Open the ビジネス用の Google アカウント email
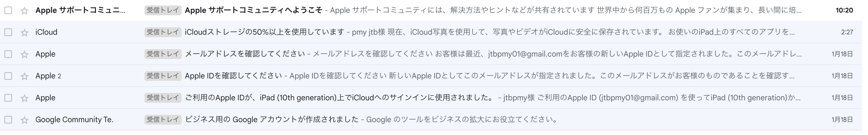 [272, 119]
